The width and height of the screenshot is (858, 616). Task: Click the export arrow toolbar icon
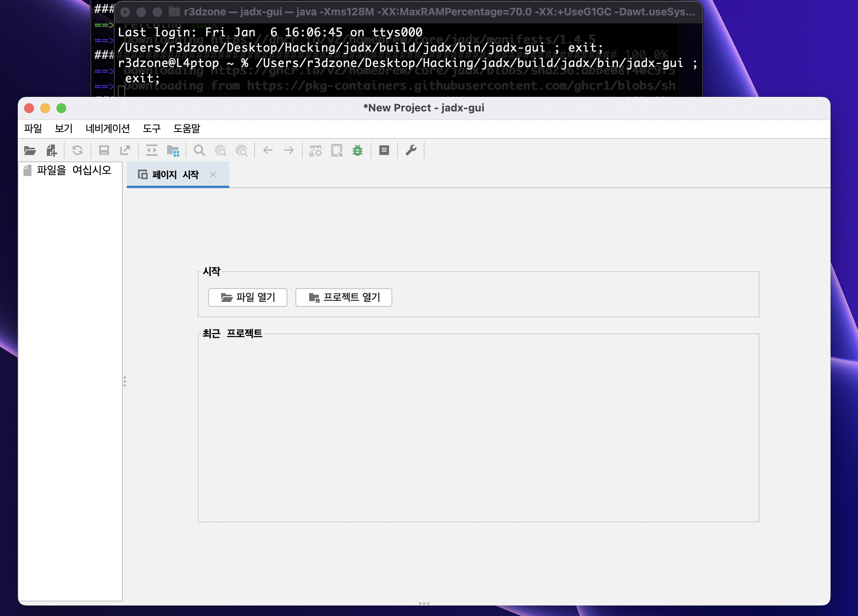coord(125,151)
